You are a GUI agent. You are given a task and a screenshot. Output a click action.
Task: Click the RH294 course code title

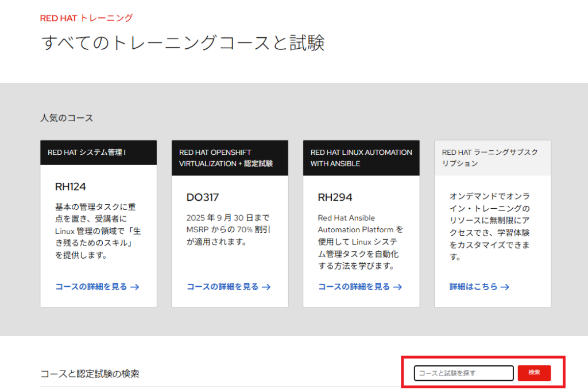click(x=335, y=197)
